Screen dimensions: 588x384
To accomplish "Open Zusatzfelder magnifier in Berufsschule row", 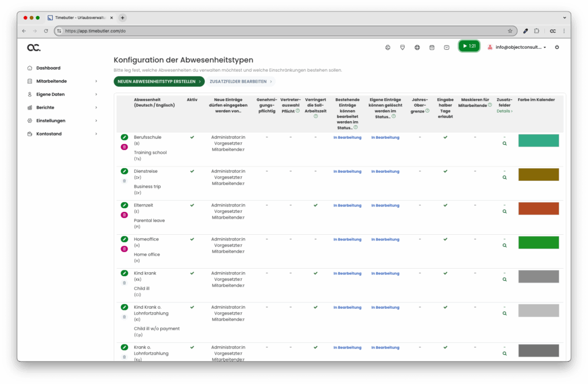I will [504, 143].
